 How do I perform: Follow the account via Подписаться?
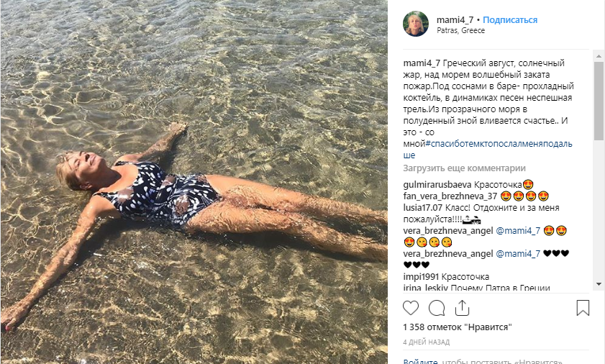(x=510, y=19)
